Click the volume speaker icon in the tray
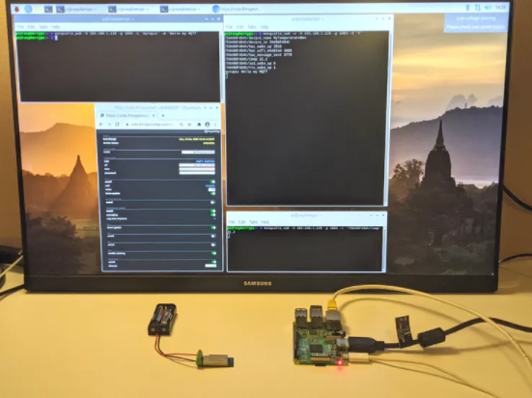Viewport: 532px width, 398px height. click(488, 7)
